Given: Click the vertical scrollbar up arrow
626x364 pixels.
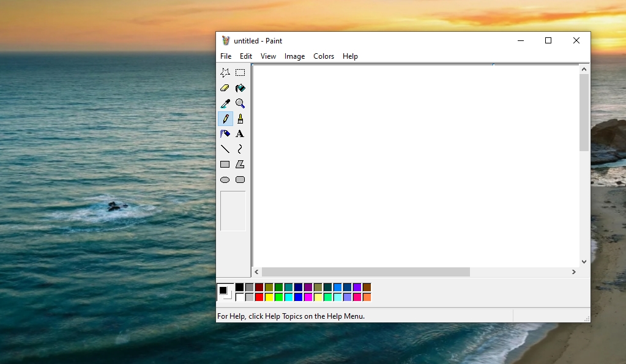Looking at the screenshot, I should 584,69.
